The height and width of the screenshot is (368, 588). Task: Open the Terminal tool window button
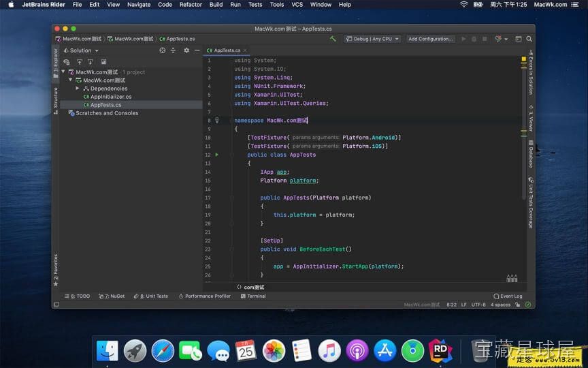(x=253, y=296)
